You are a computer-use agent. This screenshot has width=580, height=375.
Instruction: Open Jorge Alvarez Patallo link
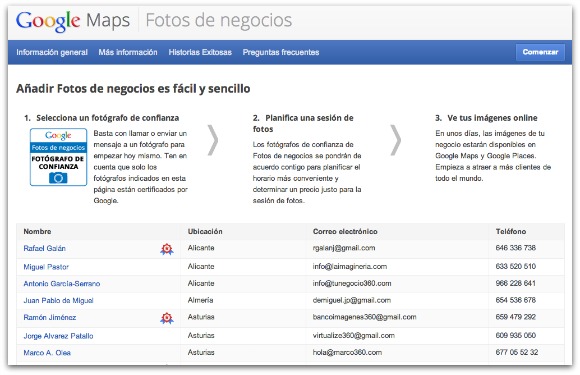58,336
